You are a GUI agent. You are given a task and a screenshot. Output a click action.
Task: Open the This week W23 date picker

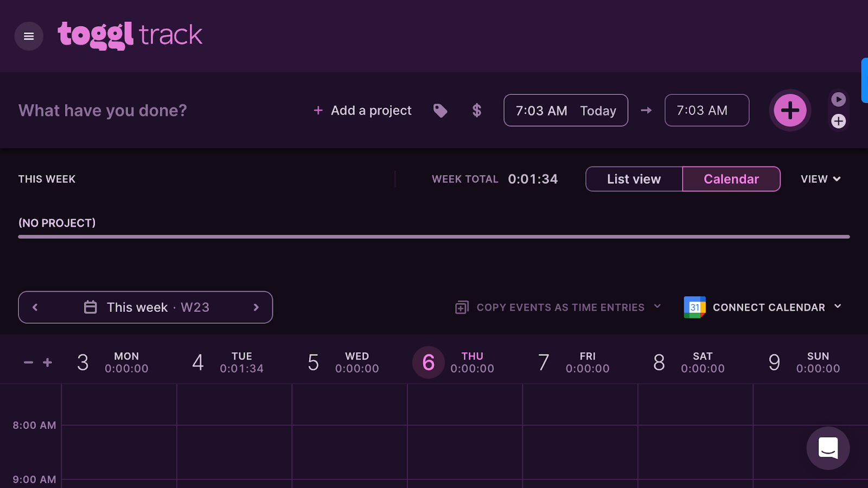146,307
